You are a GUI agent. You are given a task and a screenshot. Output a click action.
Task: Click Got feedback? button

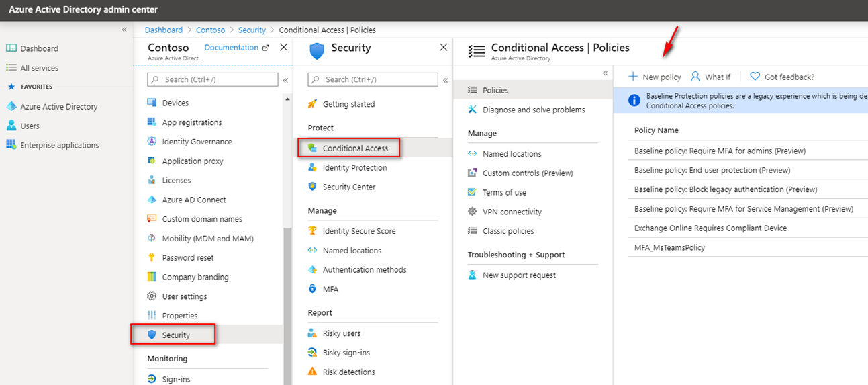(782, 77)
